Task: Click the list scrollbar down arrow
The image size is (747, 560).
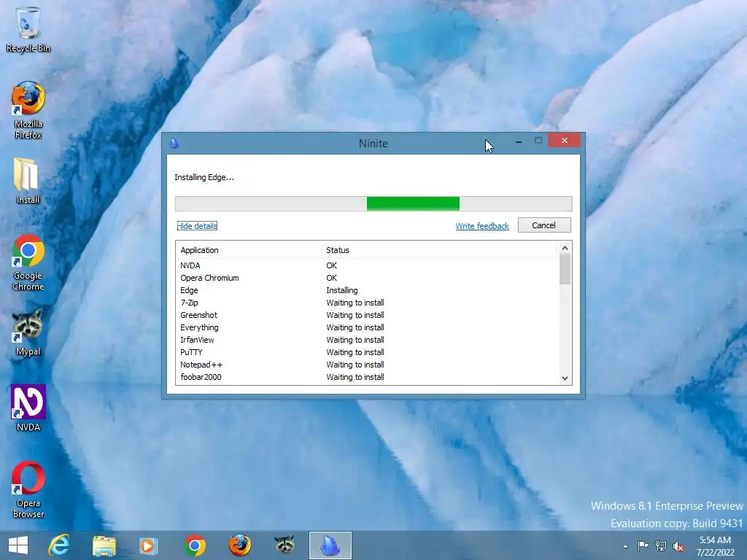Action: click(x=565, y=378)
